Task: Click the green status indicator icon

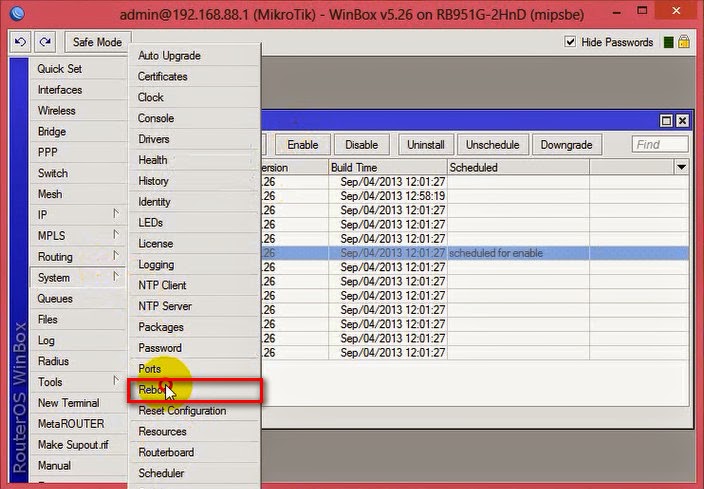Action: [668, 42]
